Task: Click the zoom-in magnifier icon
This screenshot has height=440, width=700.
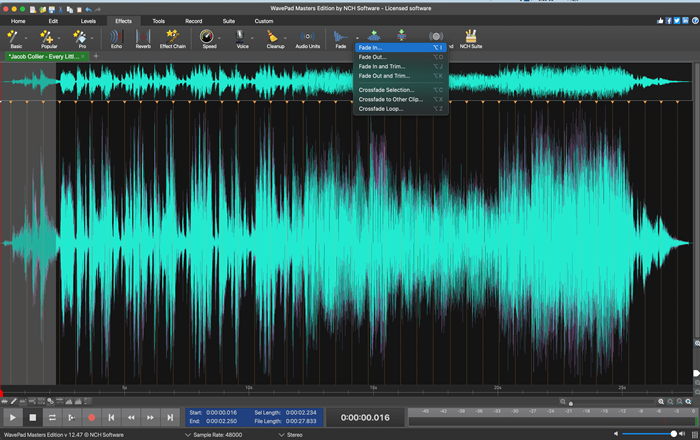Action: (x=661, y=402)
